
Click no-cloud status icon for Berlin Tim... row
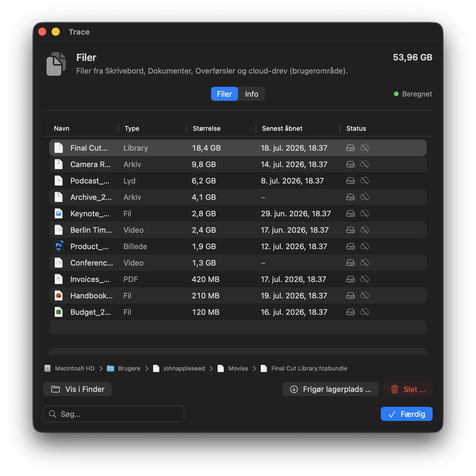[365, 230]
